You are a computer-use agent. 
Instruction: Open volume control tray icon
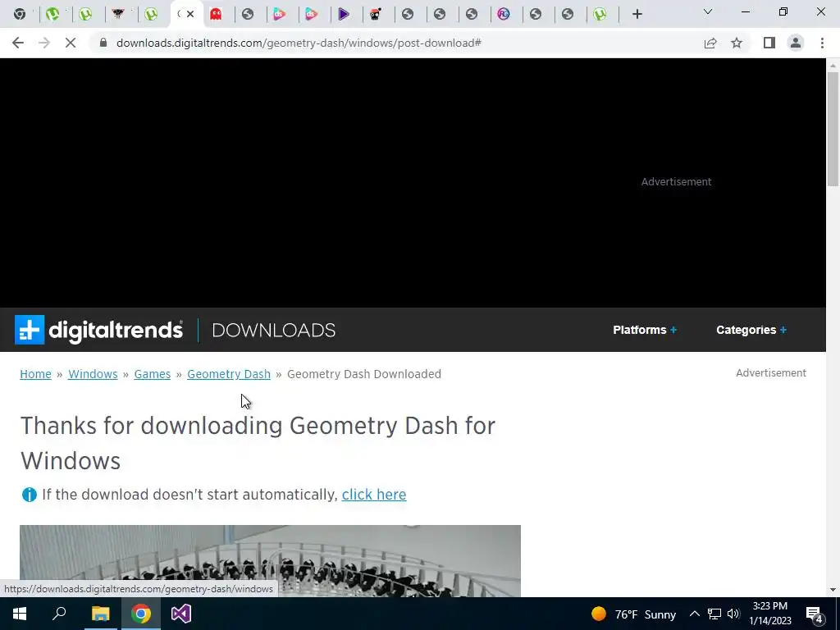[733, 614]
